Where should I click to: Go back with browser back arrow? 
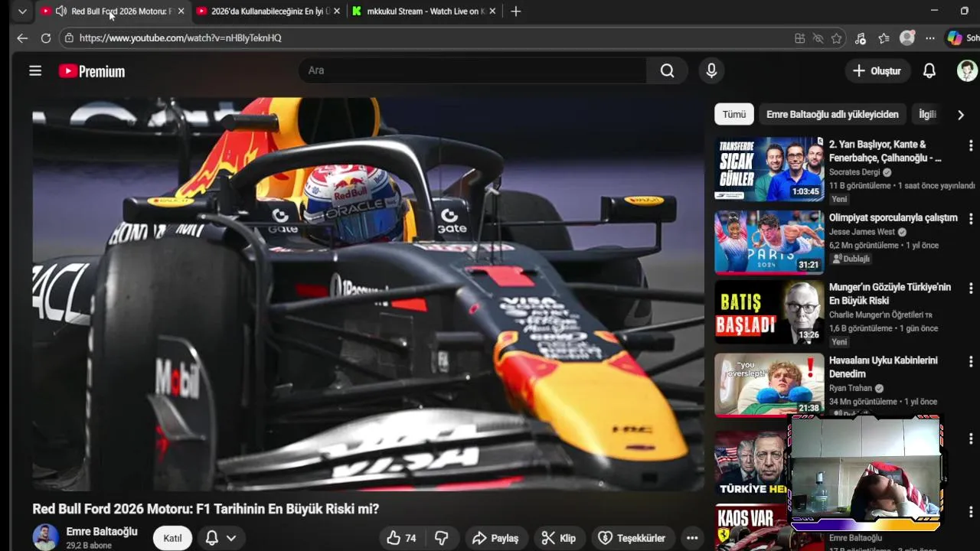pos(22,37)
